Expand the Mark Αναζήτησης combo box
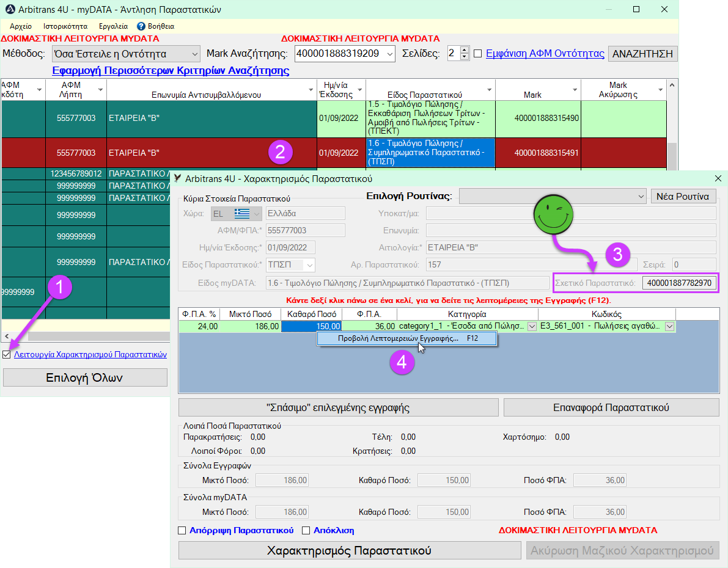 click(390, 54)
